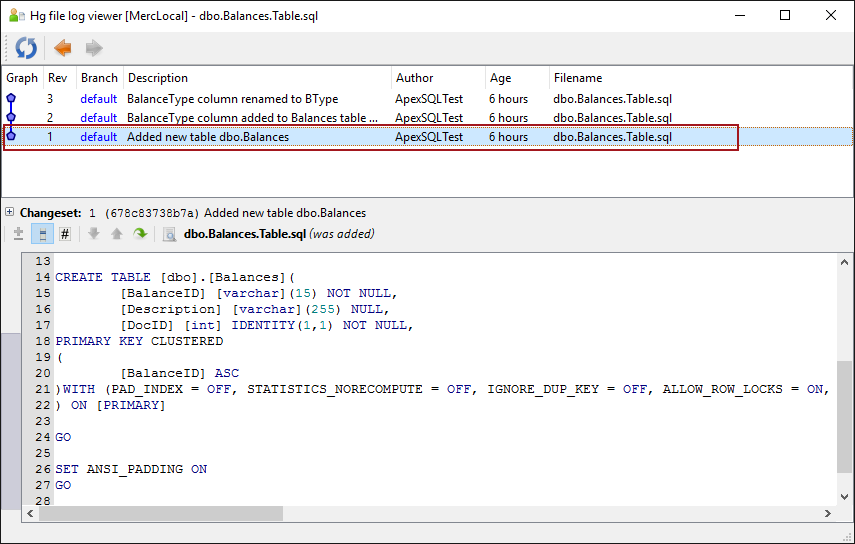The image size is (855, 544).
Task: Click the Filename column header
Action: coord(578,78)
